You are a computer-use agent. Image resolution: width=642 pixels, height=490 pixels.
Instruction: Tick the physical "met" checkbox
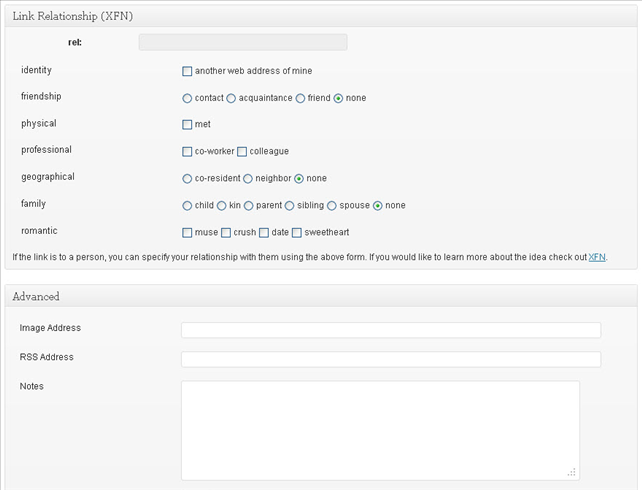pos(187,124)
